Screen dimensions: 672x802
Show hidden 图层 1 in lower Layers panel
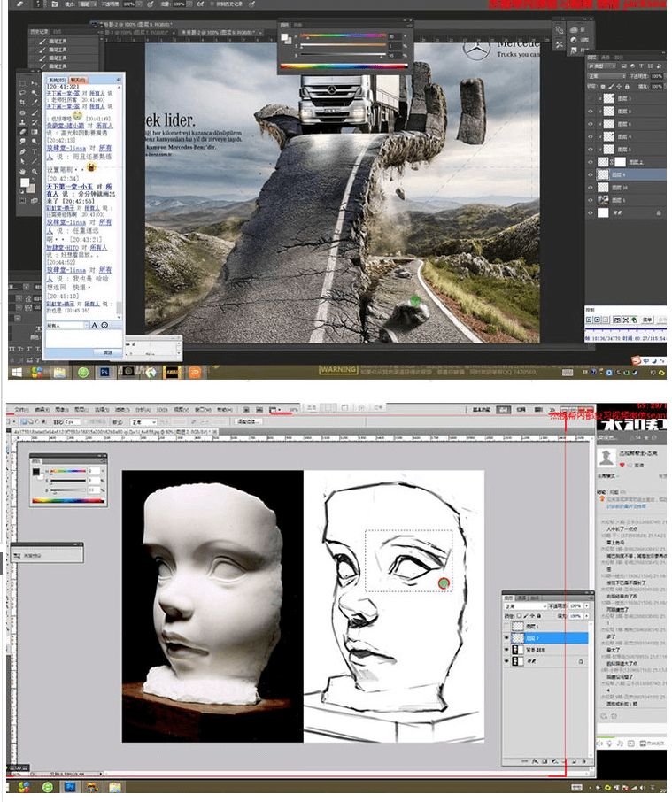506,626
